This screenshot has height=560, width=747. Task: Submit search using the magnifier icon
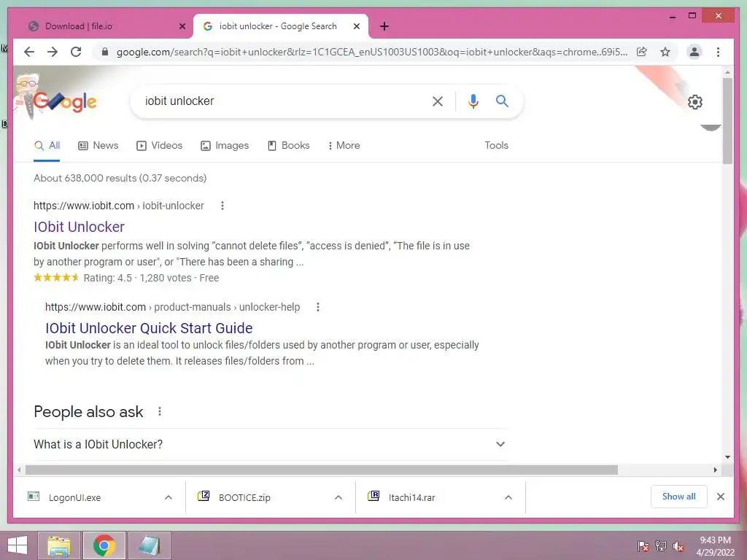pyautogui.click(x=502, y=101)
